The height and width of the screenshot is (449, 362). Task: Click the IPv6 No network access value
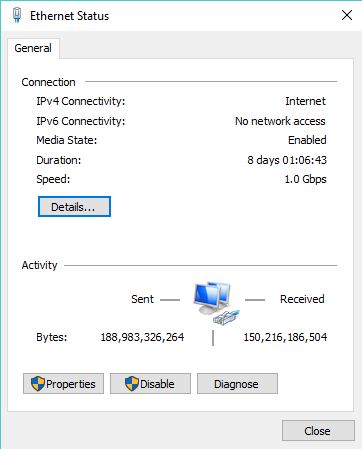(280, 121)
